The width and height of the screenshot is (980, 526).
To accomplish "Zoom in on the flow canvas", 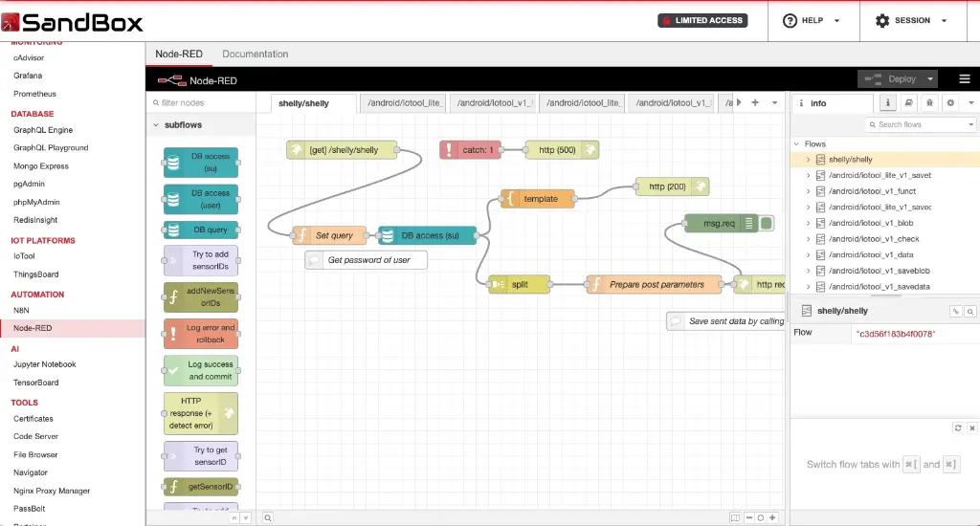I will 772,518.
